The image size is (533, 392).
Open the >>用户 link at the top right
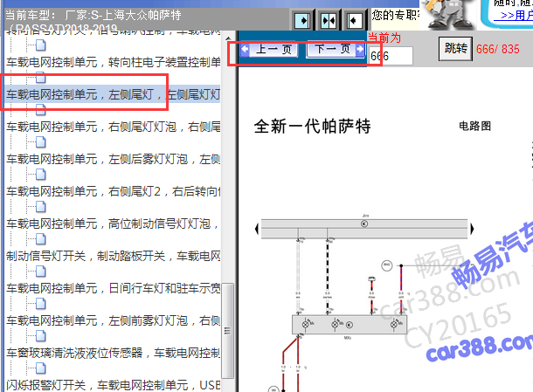click(x=514, y=16)
